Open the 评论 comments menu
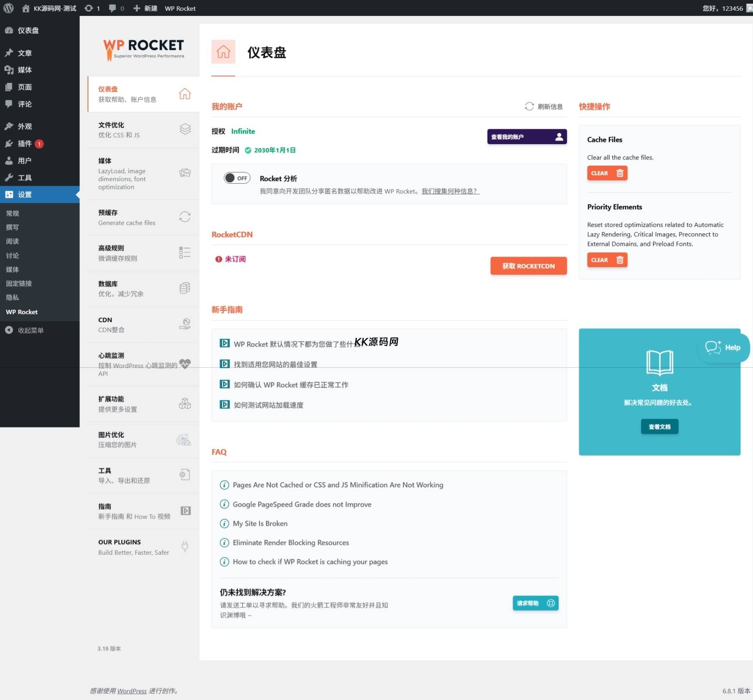 coord(39,104)
